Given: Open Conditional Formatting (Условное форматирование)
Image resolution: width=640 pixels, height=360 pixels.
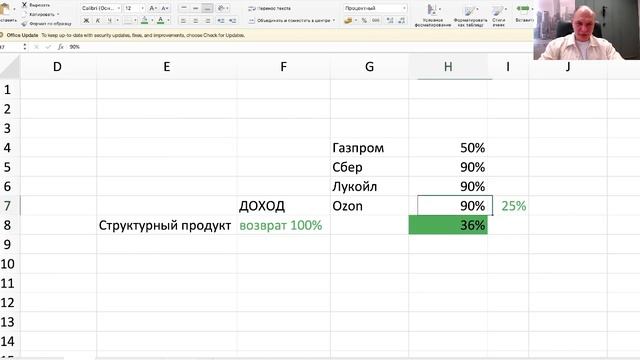Looking at the screenshot, I should click(x=433, y=15).
